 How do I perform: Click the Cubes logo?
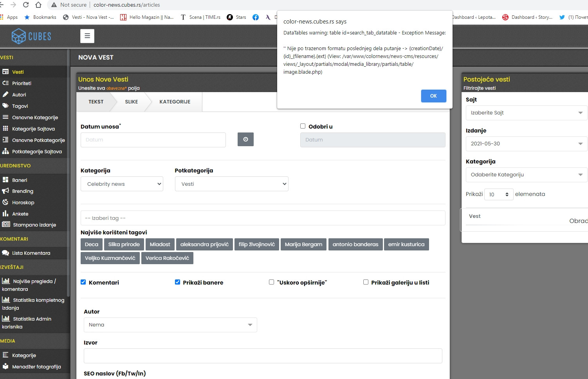pyautogui.click(x=31, y=36)
